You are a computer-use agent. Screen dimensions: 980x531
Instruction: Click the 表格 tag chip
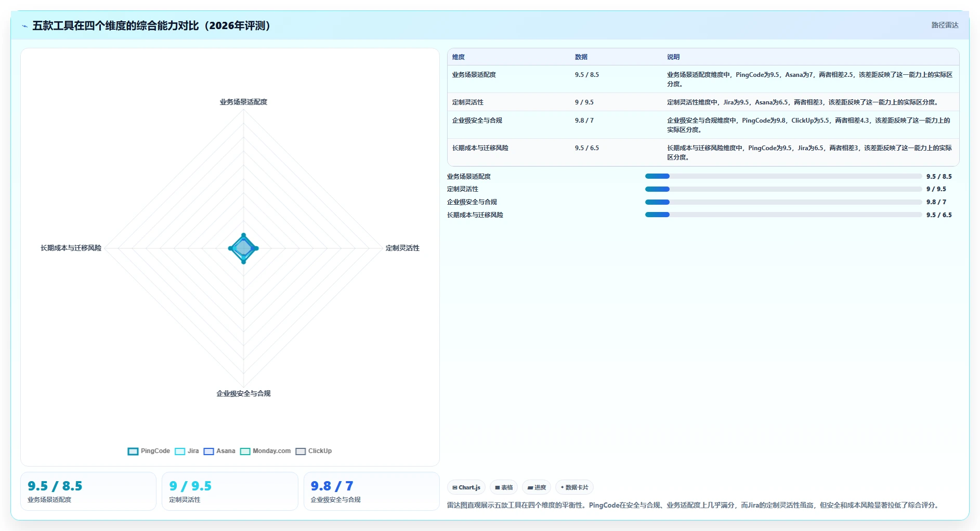[504, 487]
